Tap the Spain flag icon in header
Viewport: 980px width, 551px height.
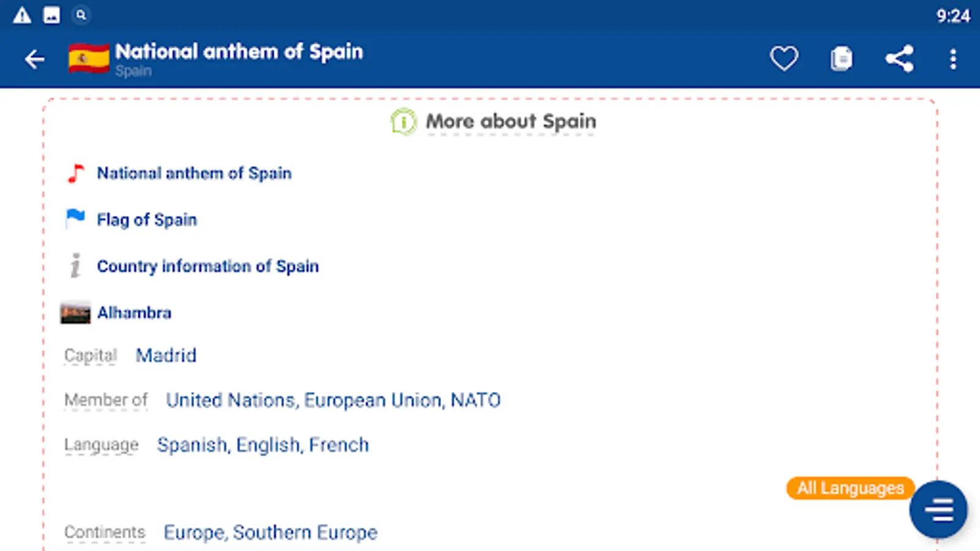click(89, 59)
